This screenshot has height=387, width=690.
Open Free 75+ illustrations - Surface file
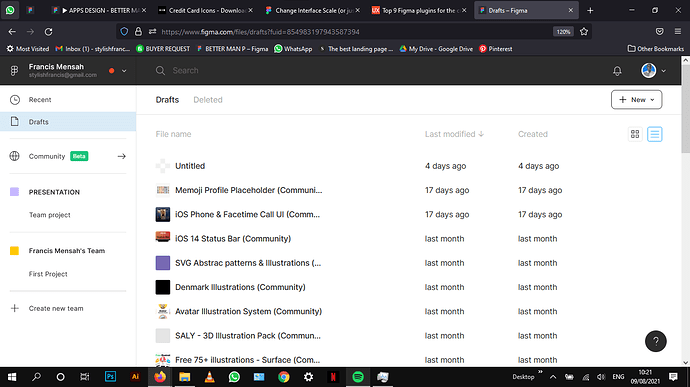[247, 360]
